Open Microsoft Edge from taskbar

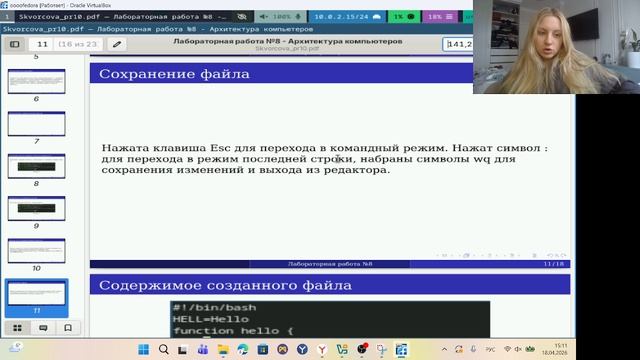[243, 349]
